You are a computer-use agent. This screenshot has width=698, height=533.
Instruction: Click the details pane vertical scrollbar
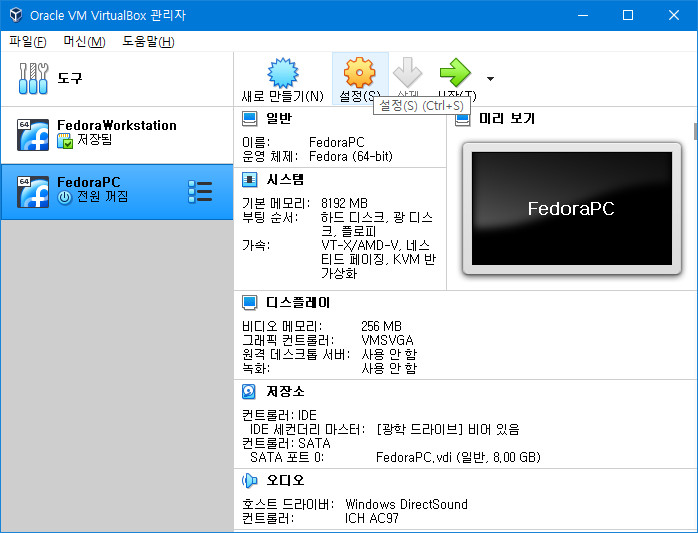695,131
